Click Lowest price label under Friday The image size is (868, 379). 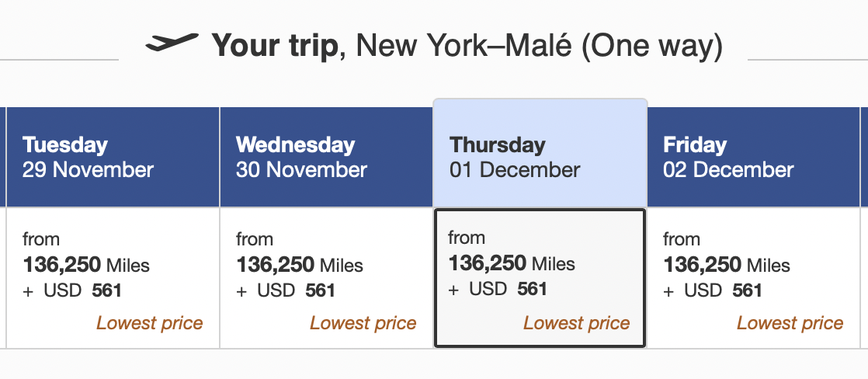pyautogui.click(x=790, y=323)
